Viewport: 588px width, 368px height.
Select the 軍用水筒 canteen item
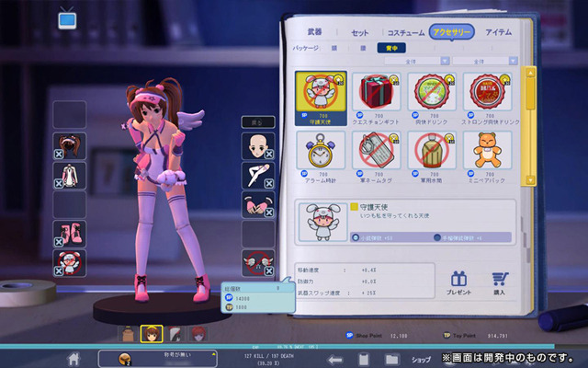(x=432, y=157)
